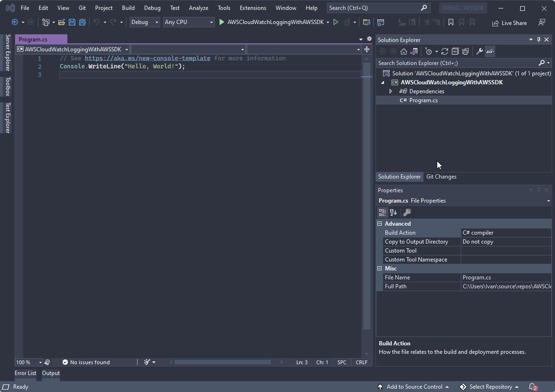Click the Undo arrow icon
The image size is (555, 392).
(96, 22)
